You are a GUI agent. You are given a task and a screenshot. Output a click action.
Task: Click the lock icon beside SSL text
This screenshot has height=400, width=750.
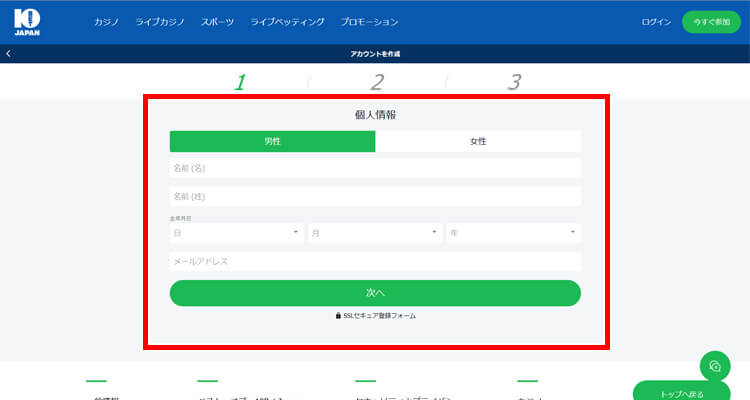click(338, 316)
